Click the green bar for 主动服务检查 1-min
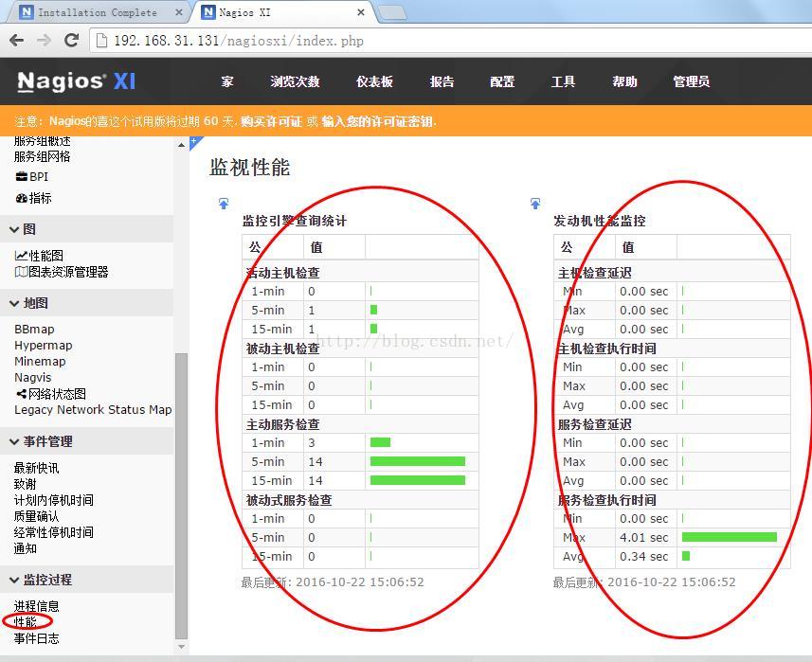The height and width of the screenshot is (662, 812). pos(380,442)
